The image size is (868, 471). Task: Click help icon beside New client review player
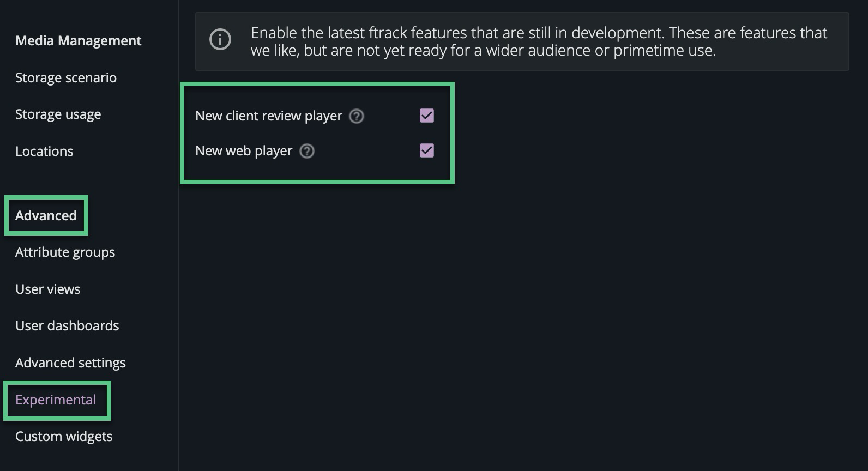click(357, 116)
